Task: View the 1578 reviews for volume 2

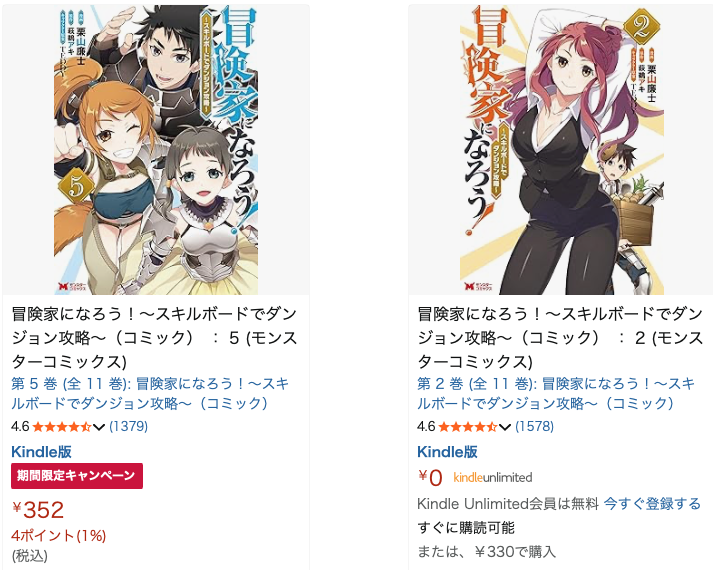Action: coord(535,426)
